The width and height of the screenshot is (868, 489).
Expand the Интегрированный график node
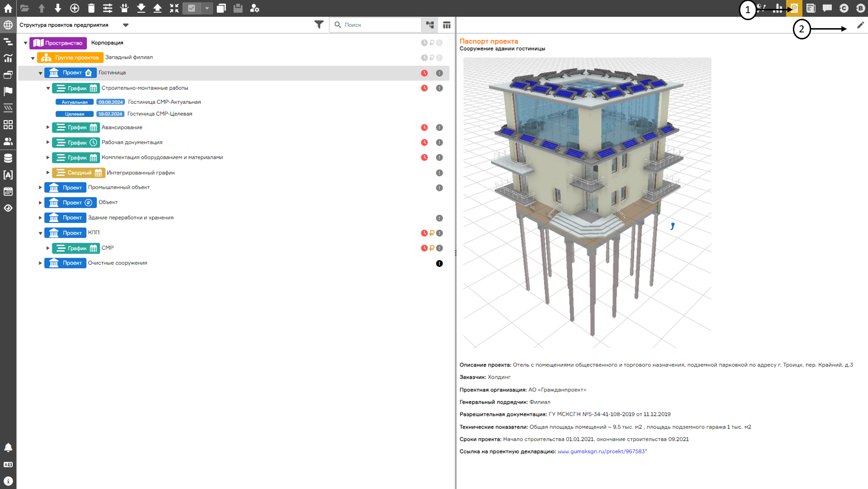[x=48, y=173]
